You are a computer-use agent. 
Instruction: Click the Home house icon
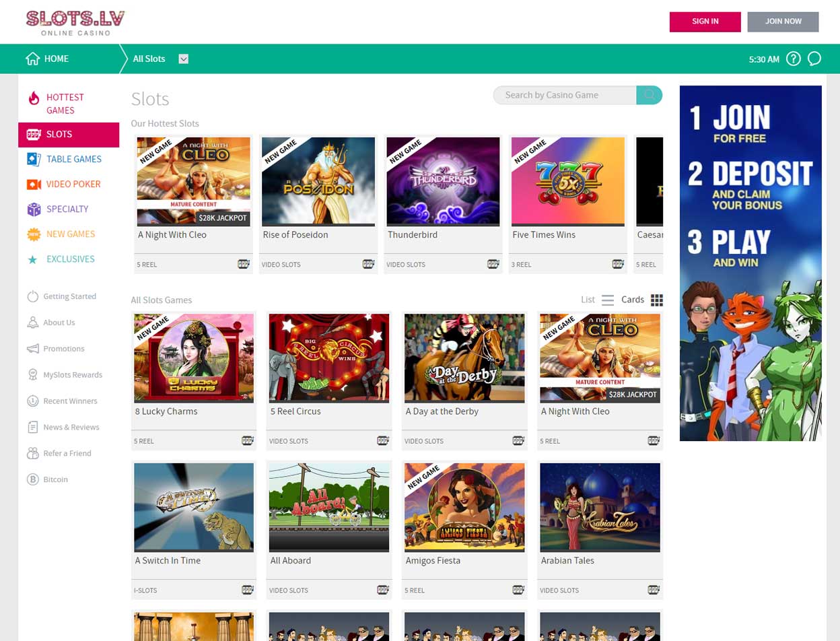pyautogui.click(x=32, y=59)
